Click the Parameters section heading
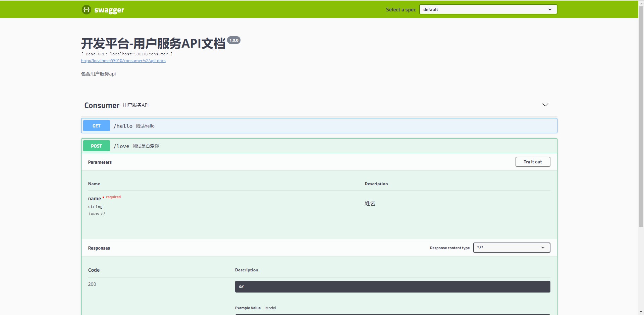 (x=100, y=162)
